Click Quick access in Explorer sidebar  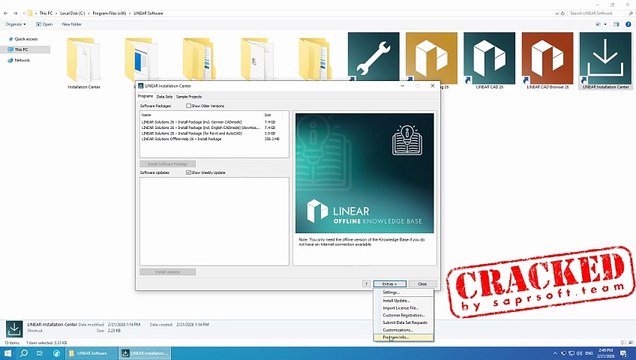(26, 39)
